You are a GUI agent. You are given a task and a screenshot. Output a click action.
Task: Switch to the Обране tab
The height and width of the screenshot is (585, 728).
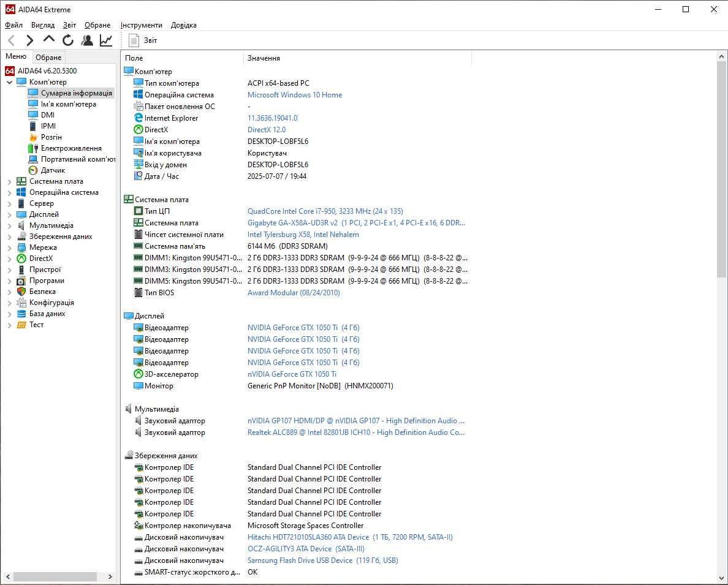click(x=48, y=58)
